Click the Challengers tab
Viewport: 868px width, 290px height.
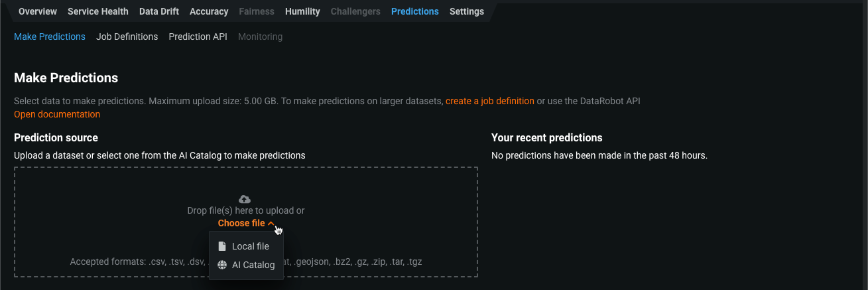pyautogui.click(x=355, y=11)
